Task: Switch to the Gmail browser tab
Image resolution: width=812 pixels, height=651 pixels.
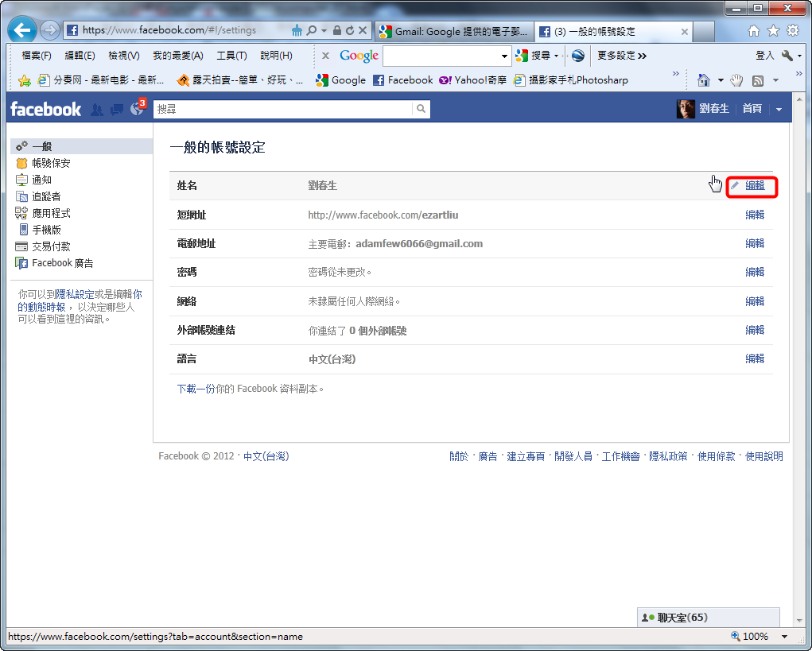Action: pos(453,32)
